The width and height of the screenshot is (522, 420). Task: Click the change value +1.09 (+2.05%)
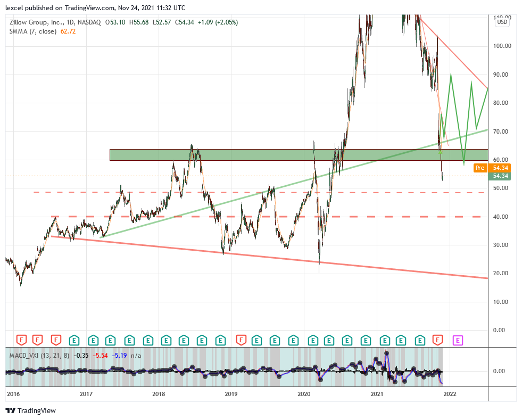pos(218,22)
